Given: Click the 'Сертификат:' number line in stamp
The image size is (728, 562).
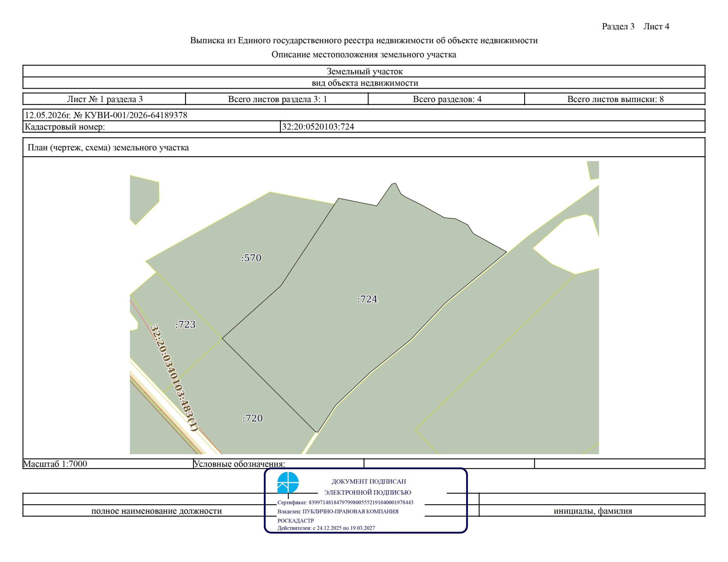Looking at the screenshot, I should tap(345, 502).
